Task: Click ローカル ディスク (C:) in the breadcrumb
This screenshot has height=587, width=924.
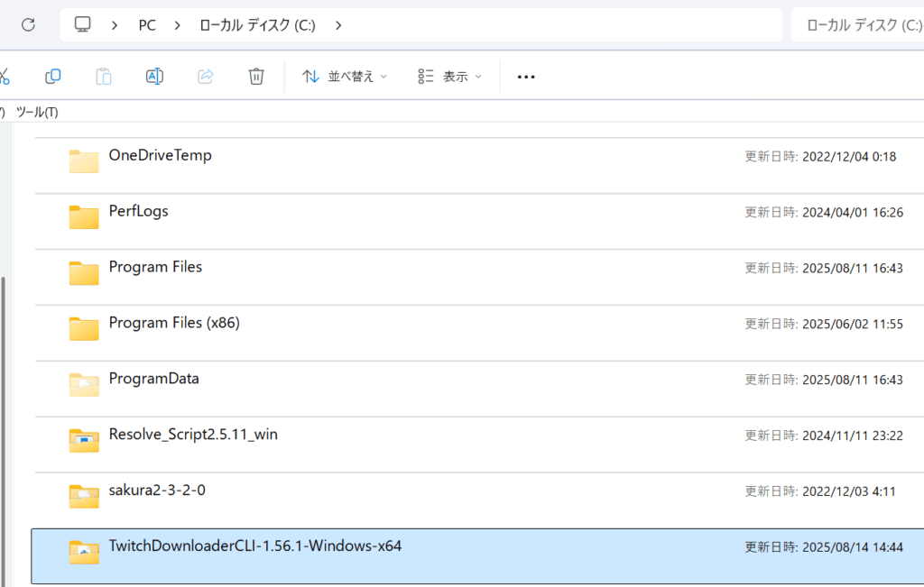Action: point(257,25)
